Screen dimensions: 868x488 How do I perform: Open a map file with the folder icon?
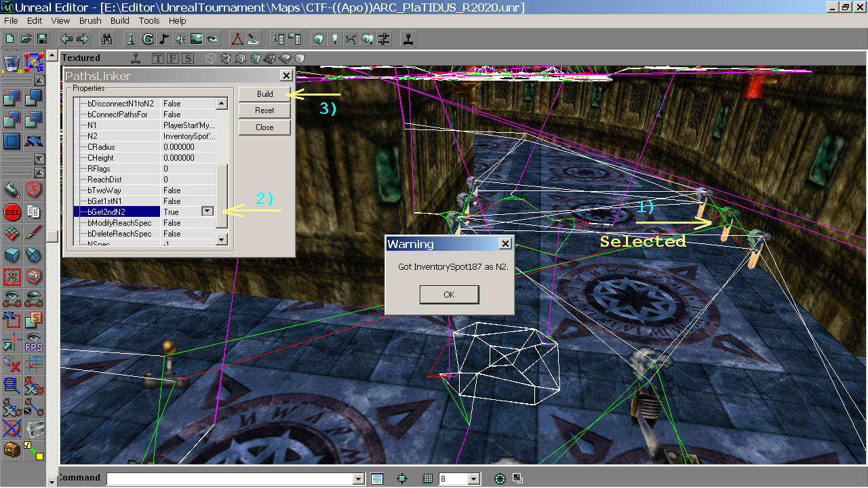tap(26, 39)
